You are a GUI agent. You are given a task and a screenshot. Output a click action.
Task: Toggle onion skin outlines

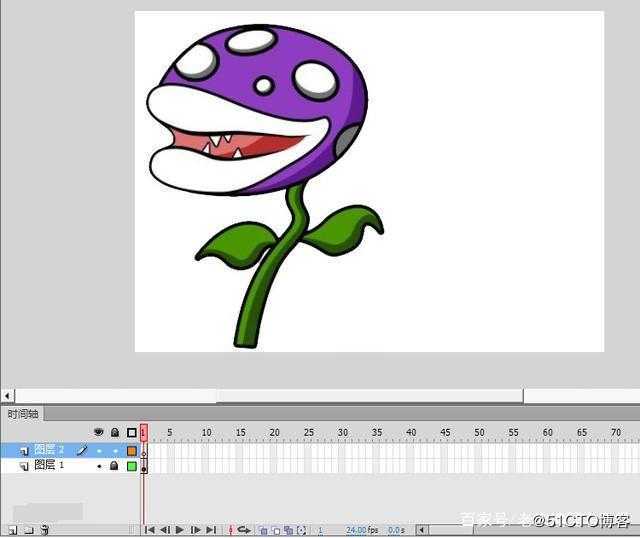[276, 530]
